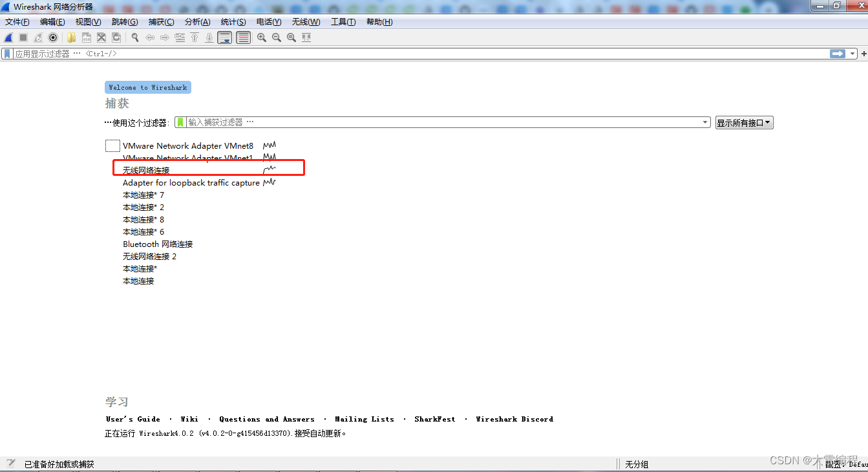868x472 pixels.
Task: Click the go to specified packet icon
Action: tap(180, 38)
